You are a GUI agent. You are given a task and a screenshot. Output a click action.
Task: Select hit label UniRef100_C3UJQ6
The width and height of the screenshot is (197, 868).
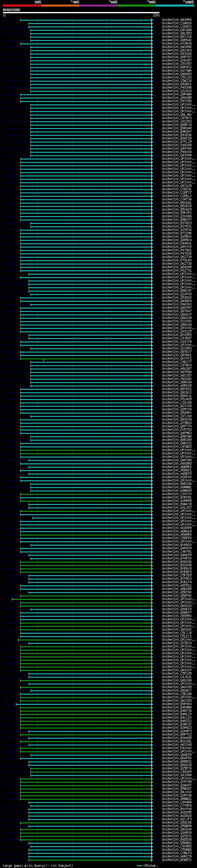(x=176, y=403)
